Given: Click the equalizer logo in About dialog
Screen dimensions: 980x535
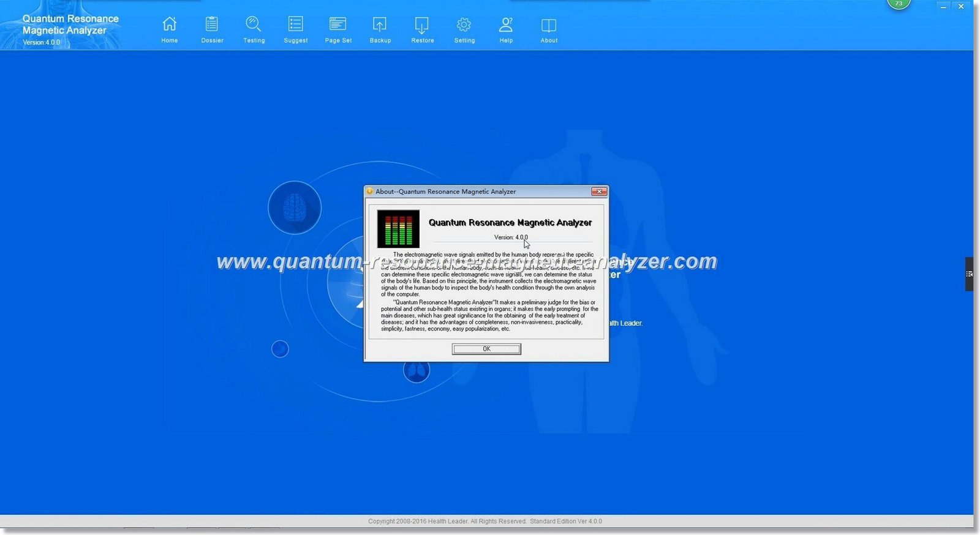Looking at the screenshot, I should pyautogui.click(x=398, y=228).
